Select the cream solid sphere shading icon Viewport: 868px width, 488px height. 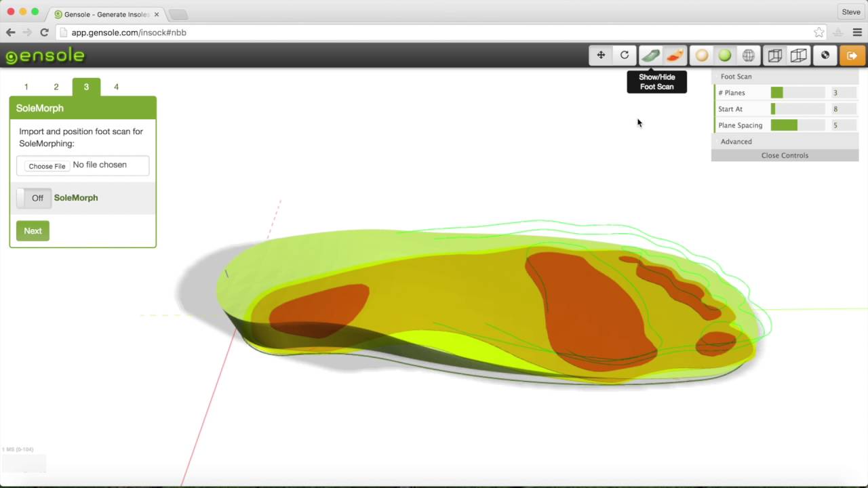coord(702,56)
